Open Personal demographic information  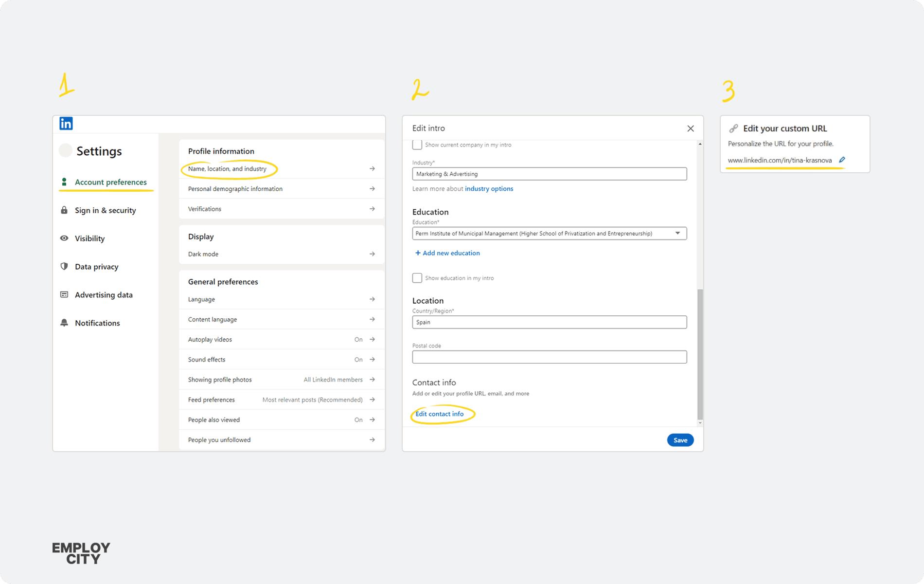(x=282, y=189)
